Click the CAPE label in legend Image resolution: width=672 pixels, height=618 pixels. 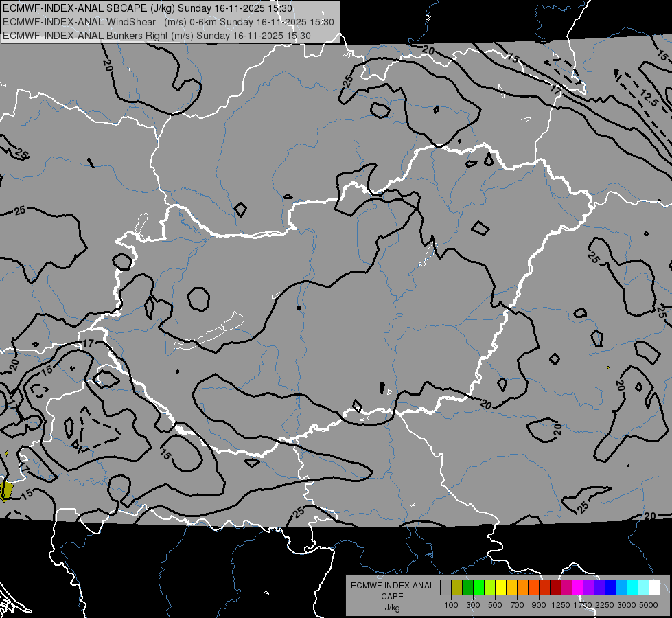[392, 597]
